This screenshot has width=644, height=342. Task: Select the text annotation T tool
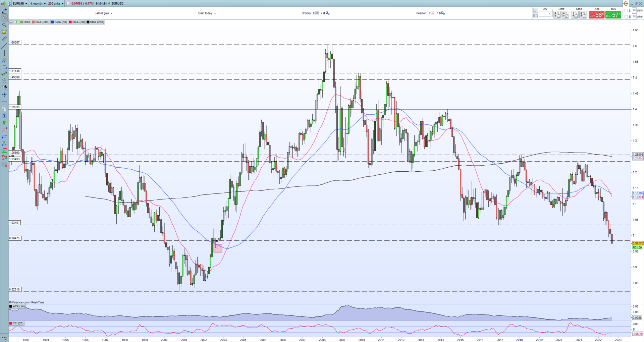[4, 116]
